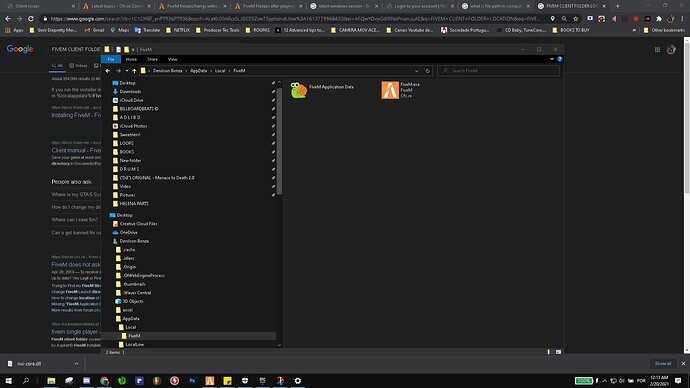Go up one folder level arrow

click(134, 71)
